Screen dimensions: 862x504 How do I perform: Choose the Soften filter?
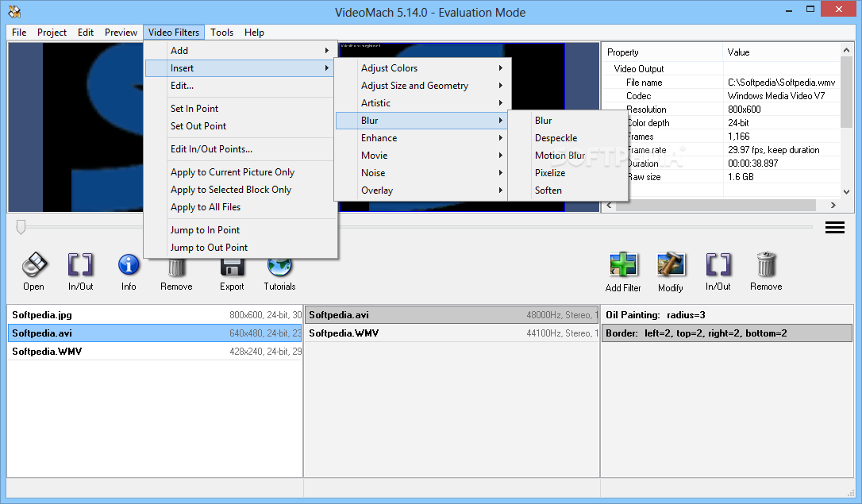[568, 190]
